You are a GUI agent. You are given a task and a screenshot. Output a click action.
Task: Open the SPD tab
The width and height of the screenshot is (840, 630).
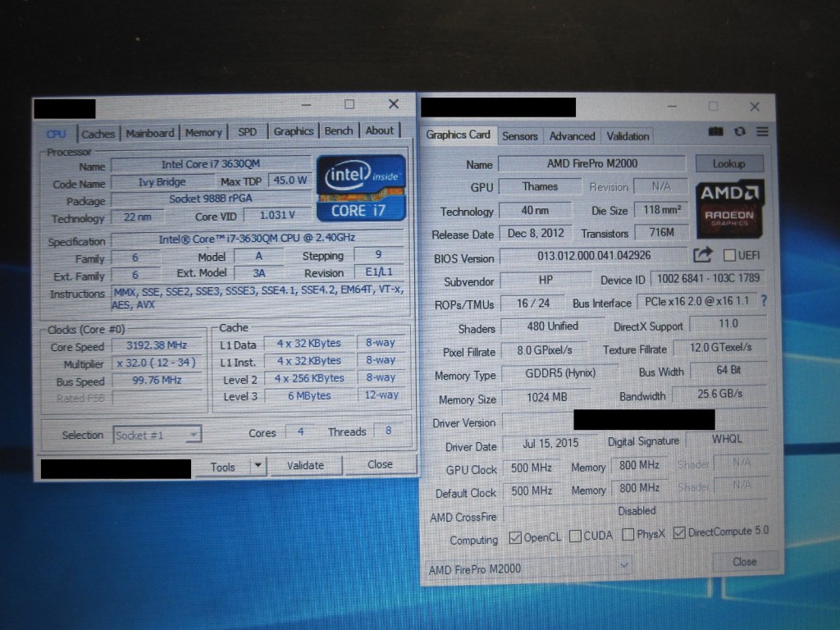(247, 132)
